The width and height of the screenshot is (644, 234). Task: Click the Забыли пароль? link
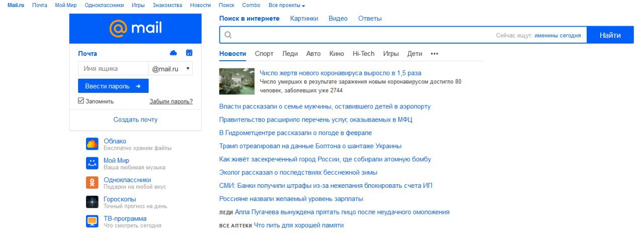tap(171, 101)
